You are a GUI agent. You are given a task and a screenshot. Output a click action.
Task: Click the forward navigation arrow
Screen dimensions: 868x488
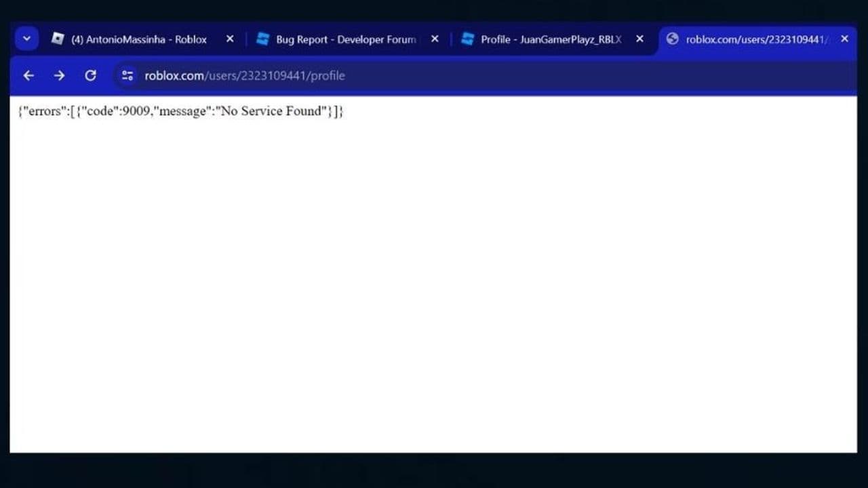[x=59, y=75]
